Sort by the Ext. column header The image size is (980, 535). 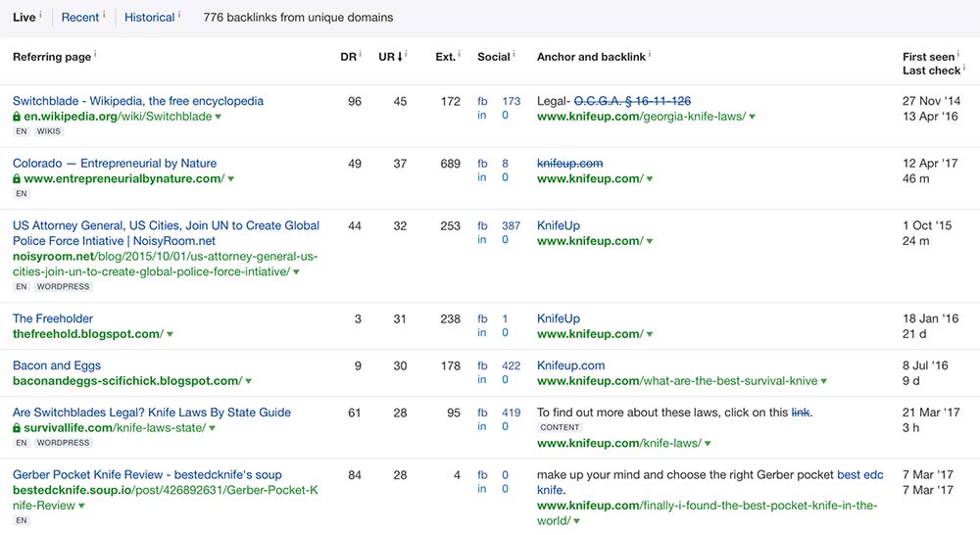click(x=446, y=57)
